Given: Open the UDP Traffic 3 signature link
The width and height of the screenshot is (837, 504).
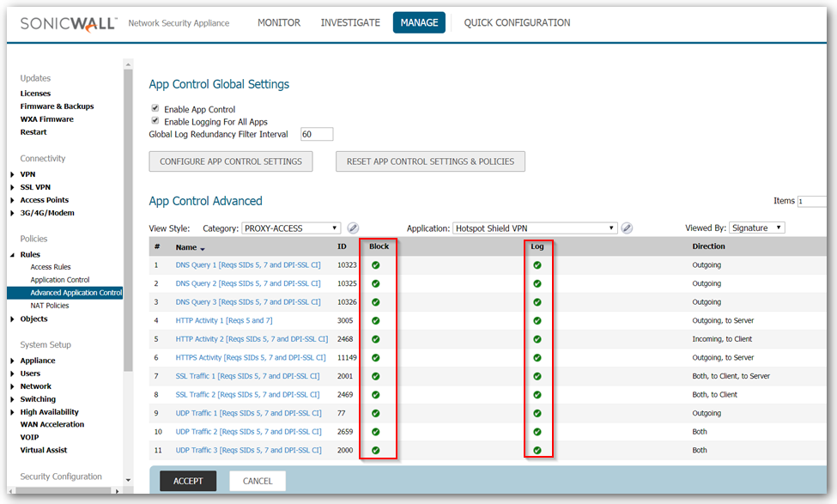Looking at the screenshot, I should click(248, 450).
